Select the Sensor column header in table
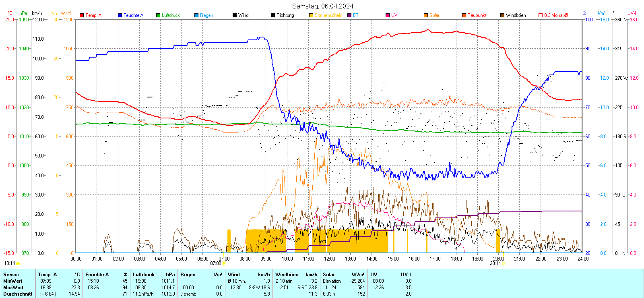 point(11,275)
